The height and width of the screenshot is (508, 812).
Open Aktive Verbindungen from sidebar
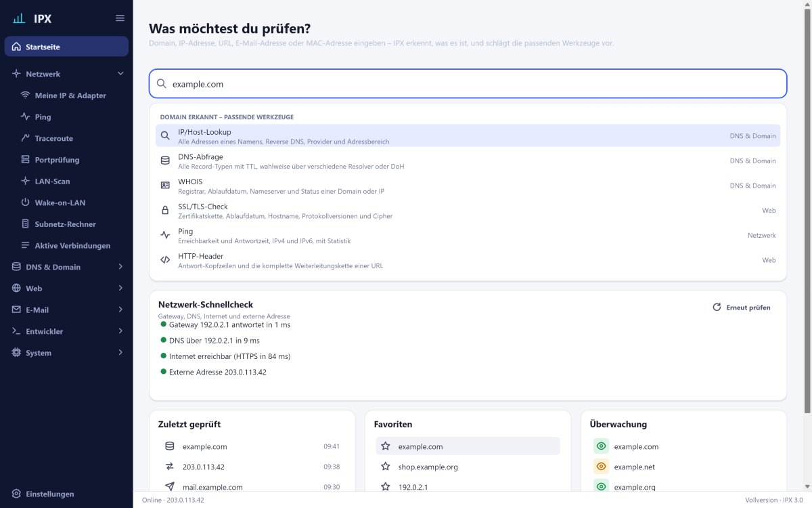pyautogui.click(x=71, y=245)
